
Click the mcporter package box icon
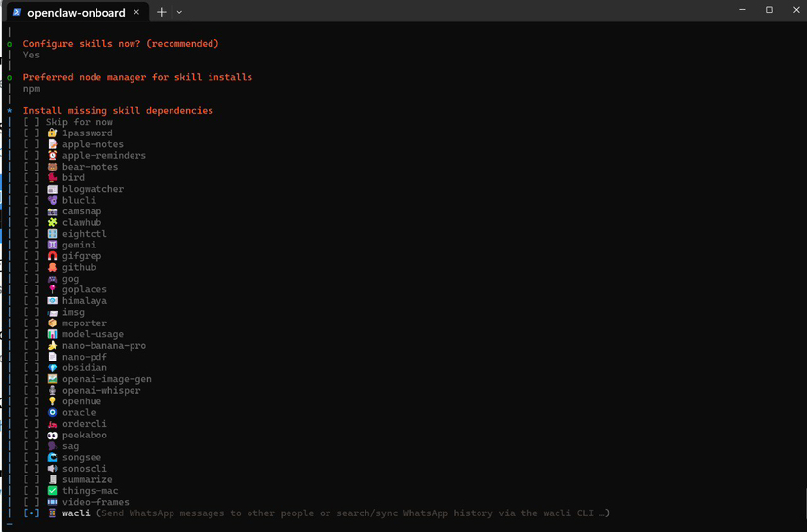[x=52, y=323]
